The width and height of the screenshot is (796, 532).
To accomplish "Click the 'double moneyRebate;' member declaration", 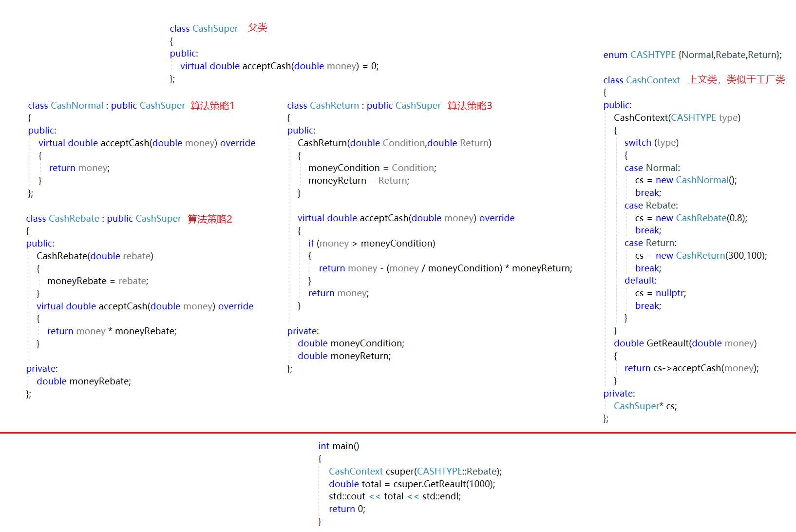I will coord(84,381).
